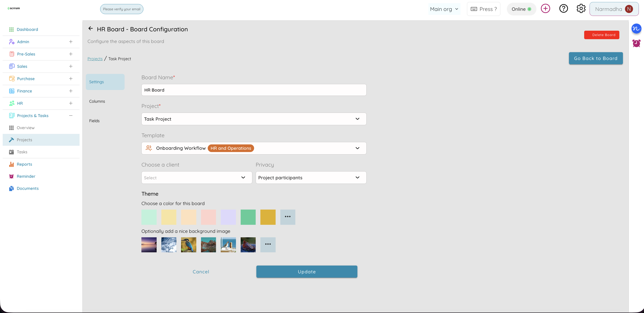
Task: Select the HR module icon in sidebar
Action: point(11,103)
